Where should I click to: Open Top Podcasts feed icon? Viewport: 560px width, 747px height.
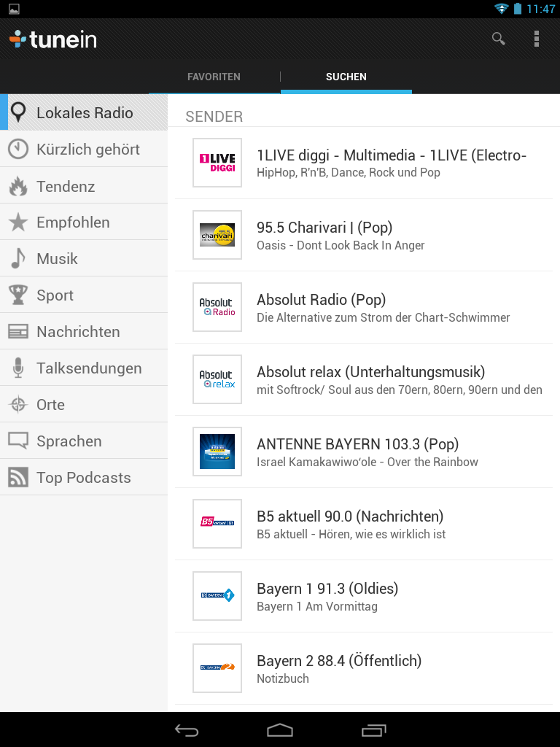(18, 477)
